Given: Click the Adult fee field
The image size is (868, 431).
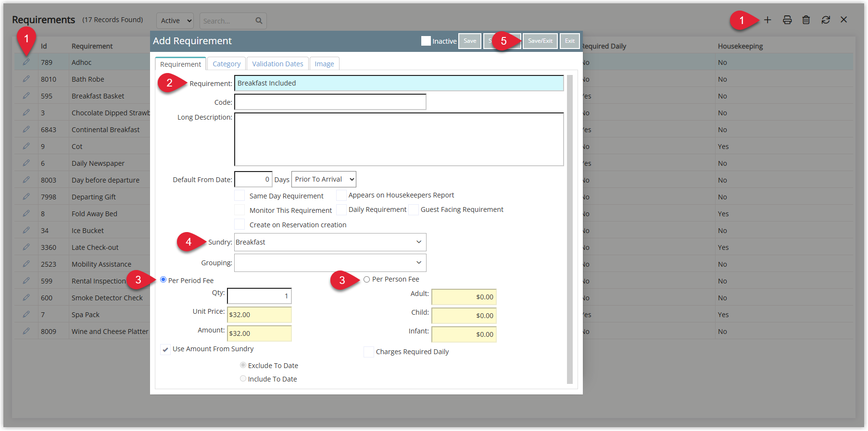Looking at the screenshot, I should 464,297.
